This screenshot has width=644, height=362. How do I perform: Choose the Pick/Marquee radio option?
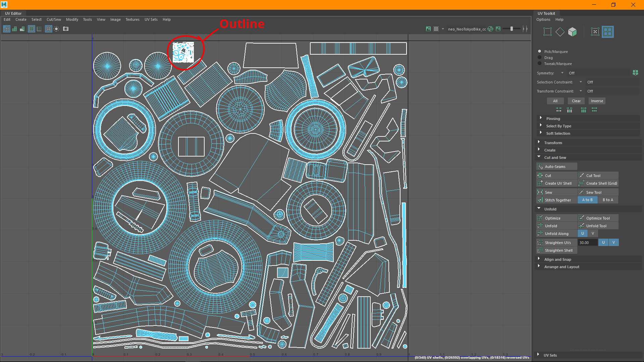pos(539,51)
